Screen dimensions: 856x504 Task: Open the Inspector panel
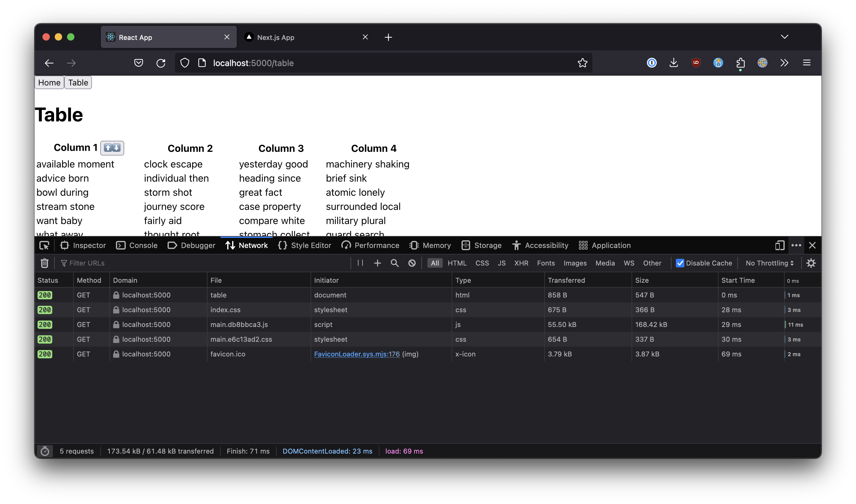click(x=83, y=245)
